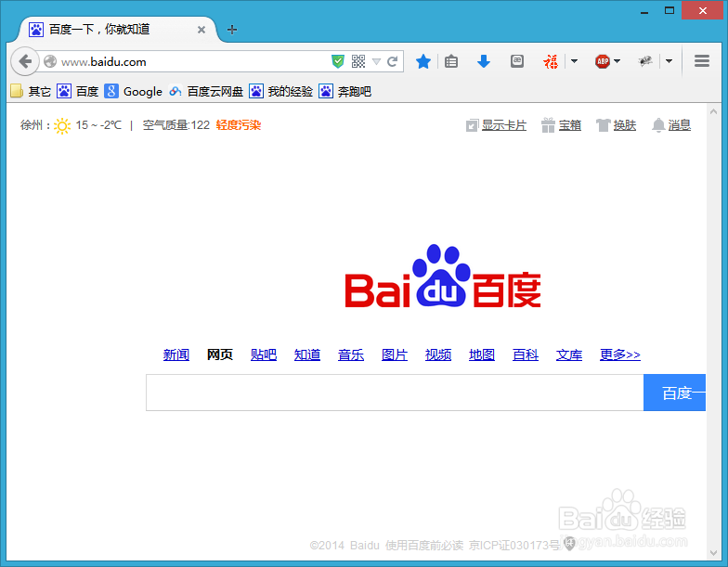The image size is (728, 567).
Task: Go back with the back arrow button
Action: tap(24, 61)
